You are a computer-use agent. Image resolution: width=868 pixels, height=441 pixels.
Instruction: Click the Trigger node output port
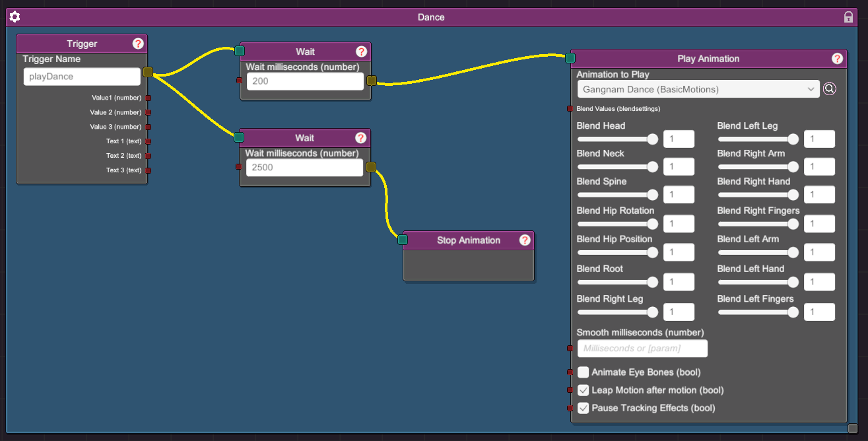[148, 72]
